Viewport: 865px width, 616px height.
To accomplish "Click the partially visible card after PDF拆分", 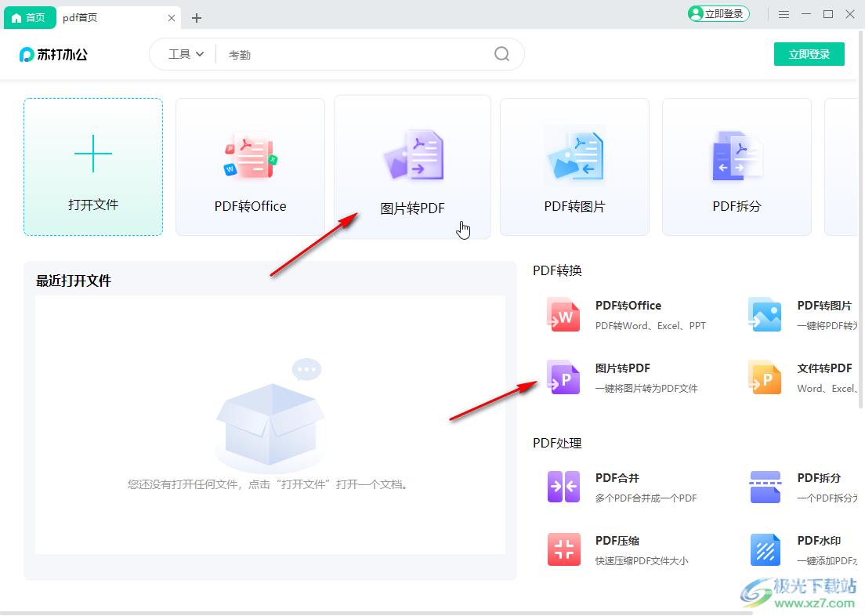I will [841, 167].
